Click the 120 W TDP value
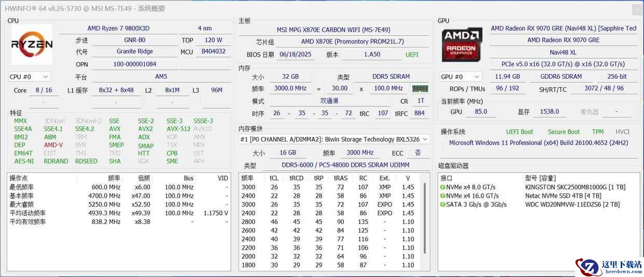 [x=213, y=40]
